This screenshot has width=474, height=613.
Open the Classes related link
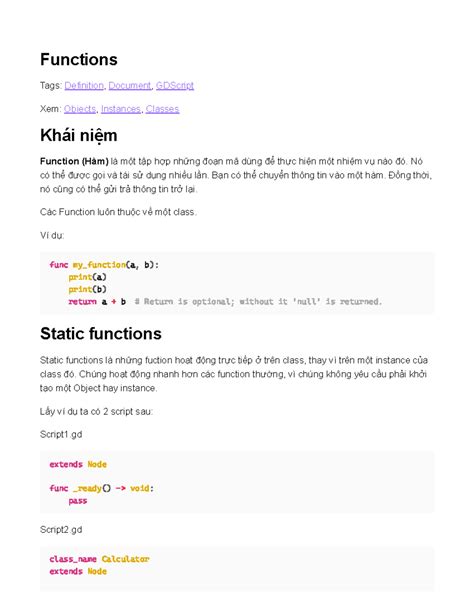(x=162, y=109)
